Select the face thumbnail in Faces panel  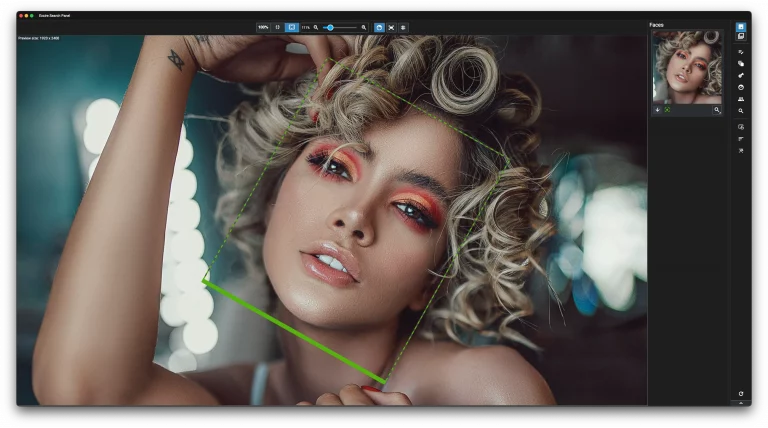pyautogui.click(x=687, y=66)
